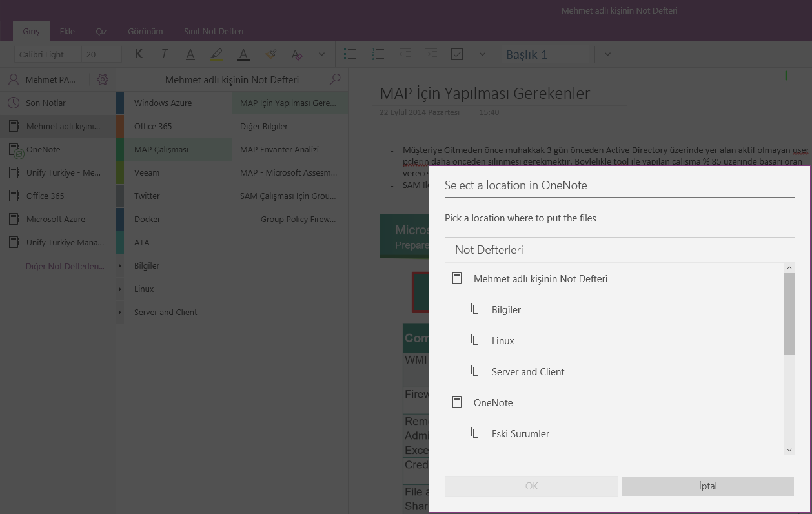The image size is (812, 514).
Task: Click the font size box showing 20
Action: [x=101, y=54]
